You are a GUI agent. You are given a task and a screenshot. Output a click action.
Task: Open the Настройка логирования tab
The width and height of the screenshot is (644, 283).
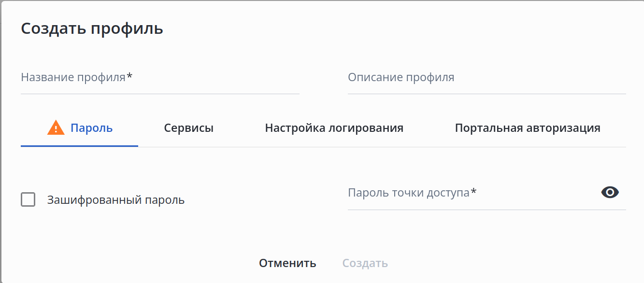[x=334, y=128]
